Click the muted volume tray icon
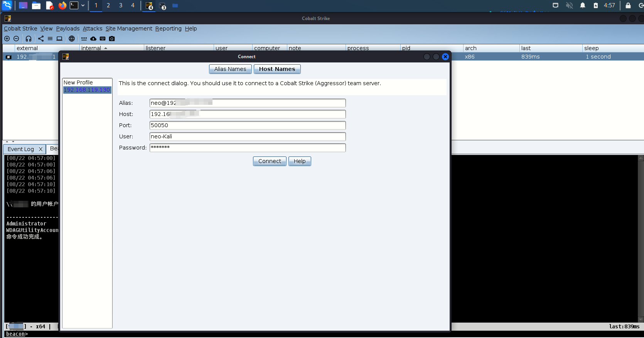This screenshot has height=338, width=644. click(x=569, y=5)
